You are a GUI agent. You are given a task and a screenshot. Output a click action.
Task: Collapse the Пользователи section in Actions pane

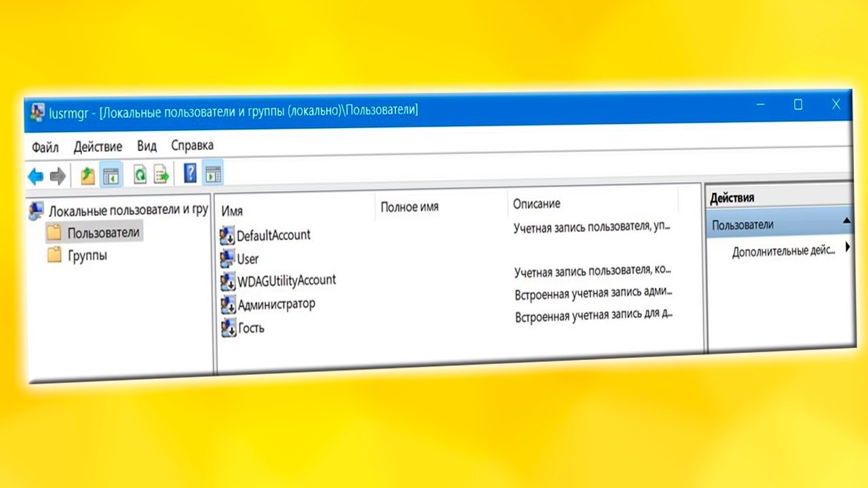(846, 221)
